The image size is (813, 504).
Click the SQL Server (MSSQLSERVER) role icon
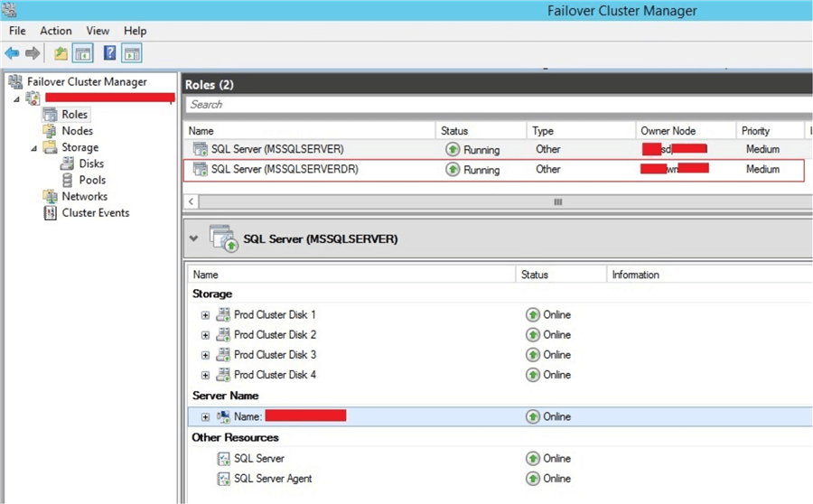201,149
